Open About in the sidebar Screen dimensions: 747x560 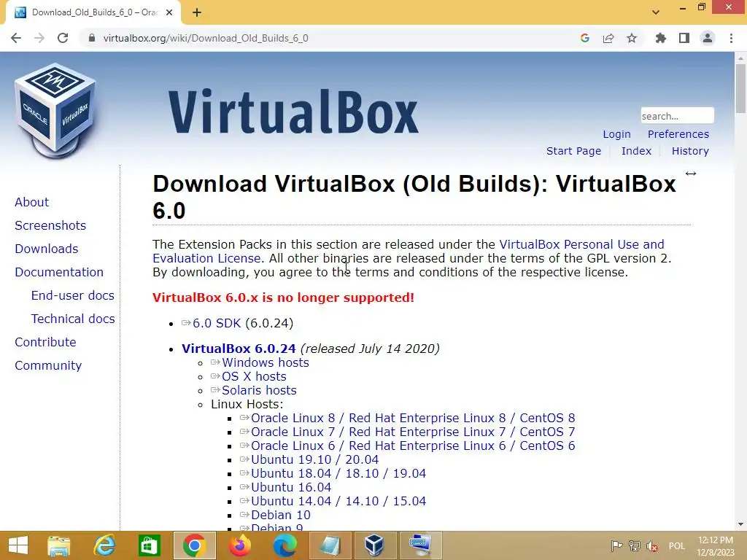click(31, 202)
